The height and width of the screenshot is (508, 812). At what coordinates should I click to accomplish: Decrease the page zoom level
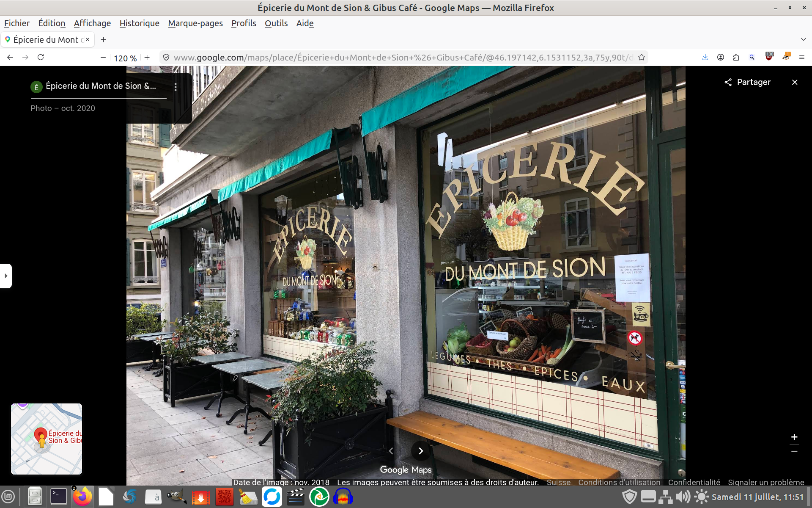point(103,58)
